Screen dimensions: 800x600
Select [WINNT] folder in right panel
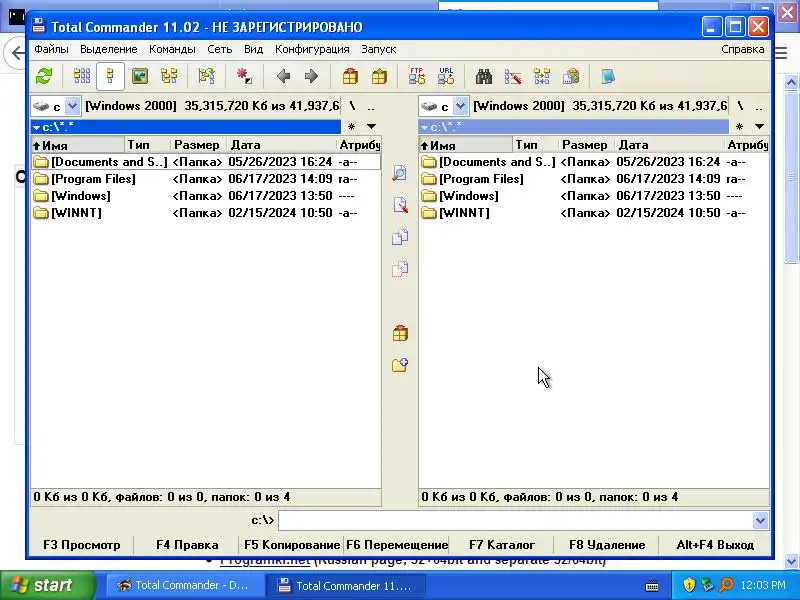(x=593, y=213)
